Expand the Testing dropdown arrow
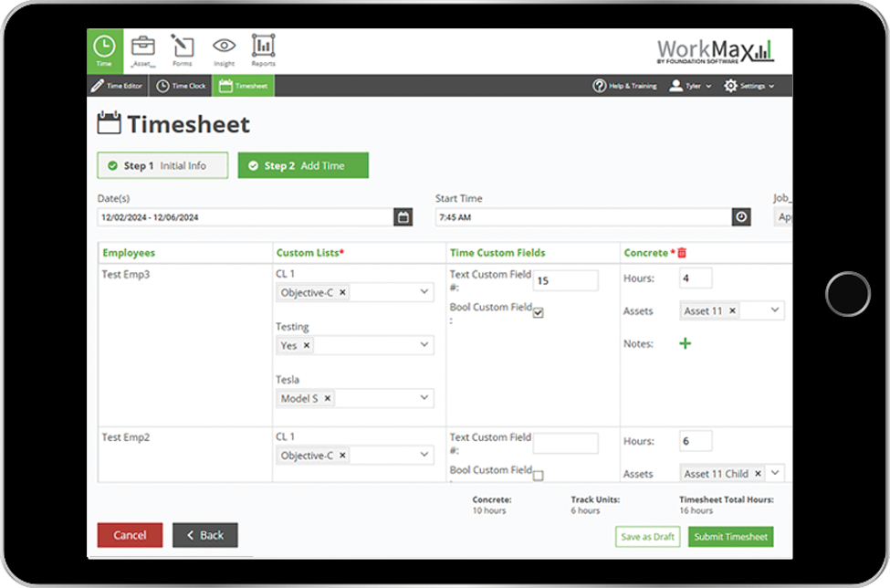Image resolution: width=890 pixels, height=588 pixels. [424, 344]
